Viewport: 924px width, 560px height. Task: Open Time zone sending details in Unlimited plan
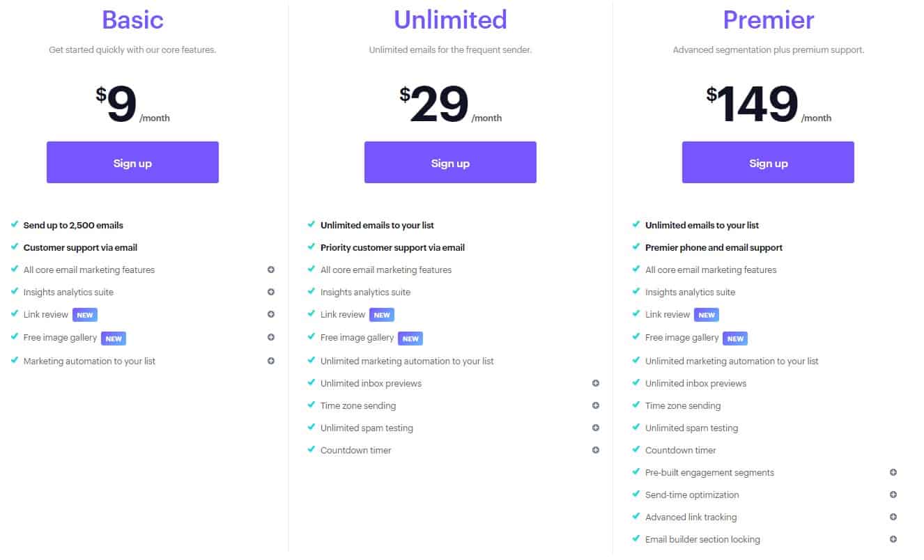tap(596, 405)
